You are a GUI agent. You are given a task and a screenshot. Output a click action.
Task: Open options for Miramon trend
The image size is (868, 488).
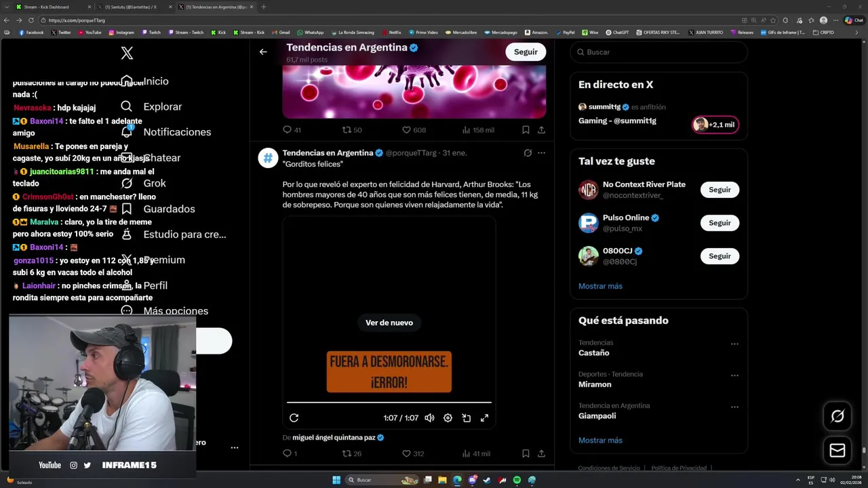734,375
